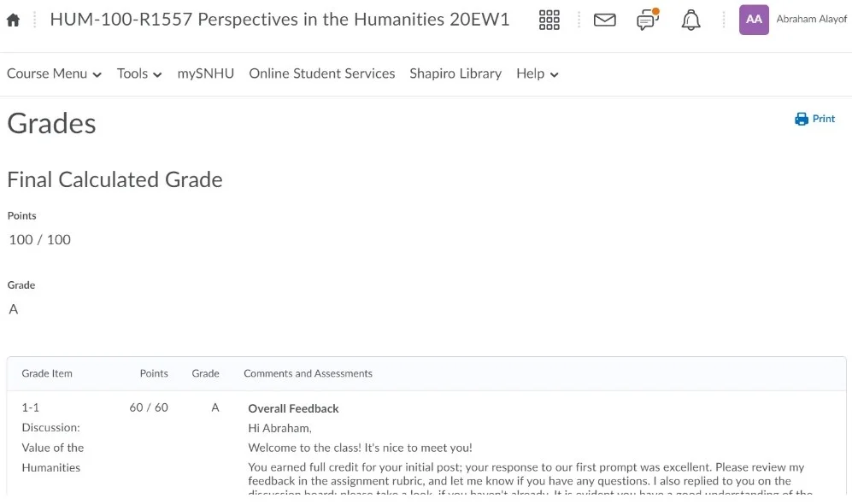Select the 1-1 Discussion grade item

click(x=52, y=437)
